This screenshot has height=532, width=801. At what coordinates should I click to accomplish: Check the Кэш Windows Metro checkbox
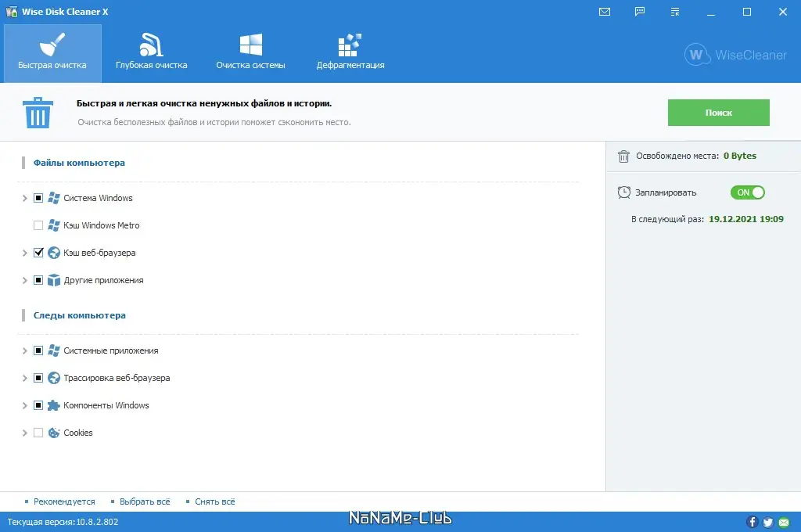[x=38, y=225]
